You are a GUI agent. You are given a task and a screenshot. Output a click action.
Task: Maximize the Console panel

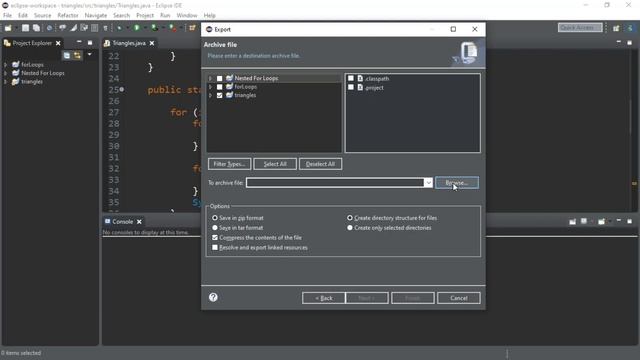[x=629, y=221]
